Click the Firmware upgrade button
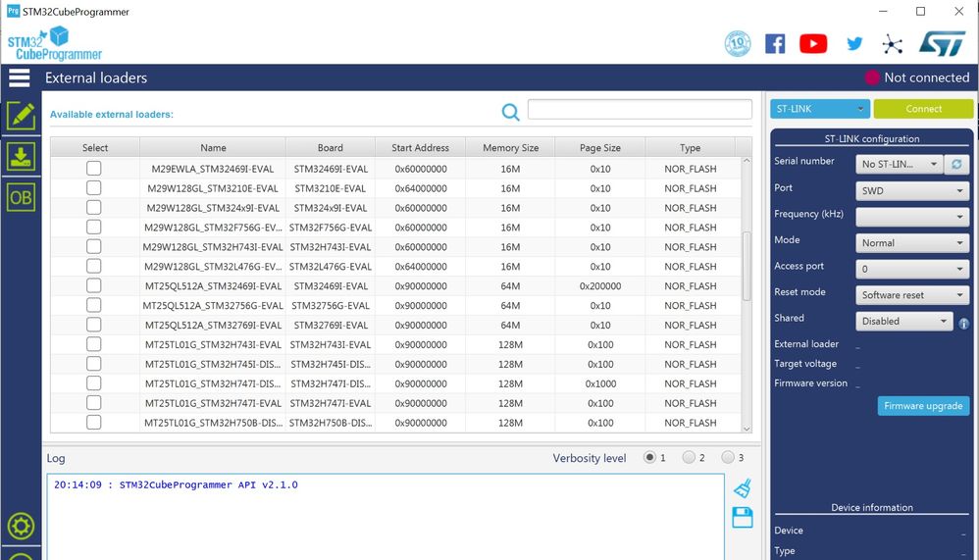The image size is (979, 560). tap(923, 406)
